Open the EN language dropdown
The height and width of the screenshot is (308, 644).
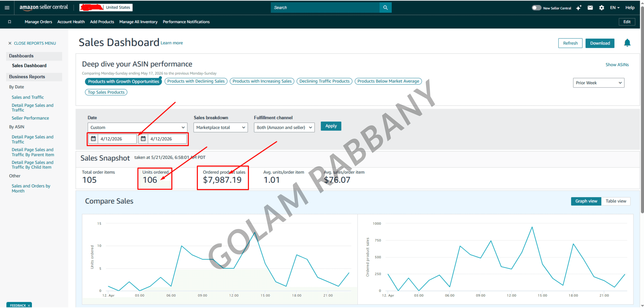[x=614, y=8]
